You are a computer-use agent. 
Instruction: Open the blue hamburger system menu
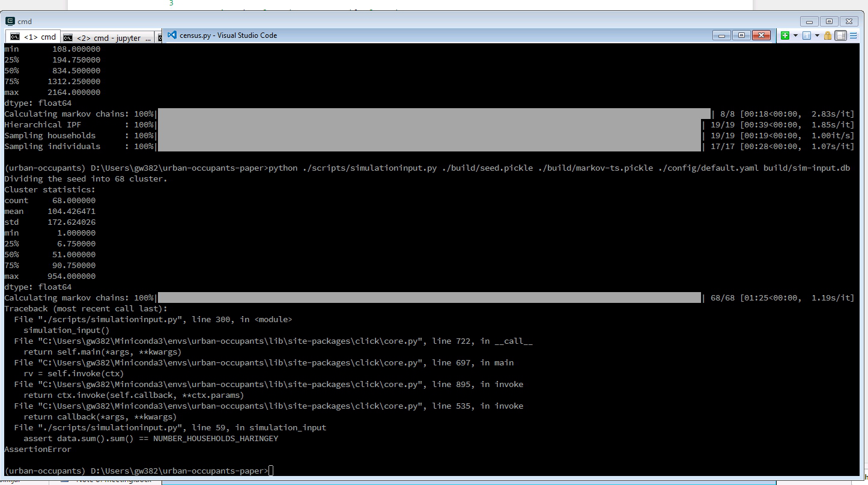853,35
